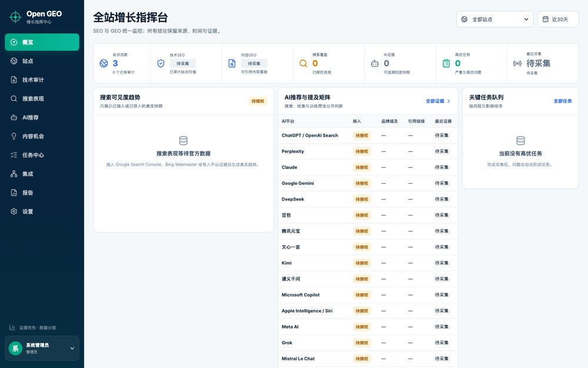Click the 接入 column header
The width and height of the screenshot is (588, 368).
coord(357,121)
